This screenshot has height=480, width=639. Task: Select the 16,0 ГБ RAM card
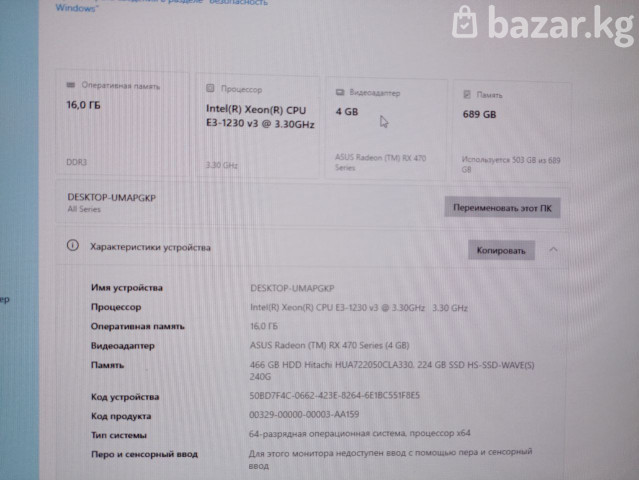point(123,123)
